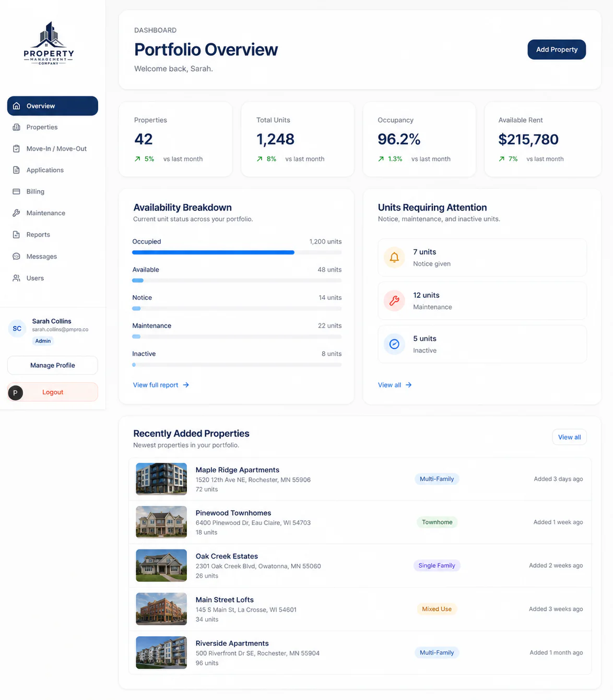Click the green trend arrow on Available Rent card
613x700 pixels.
coord(502,159)
